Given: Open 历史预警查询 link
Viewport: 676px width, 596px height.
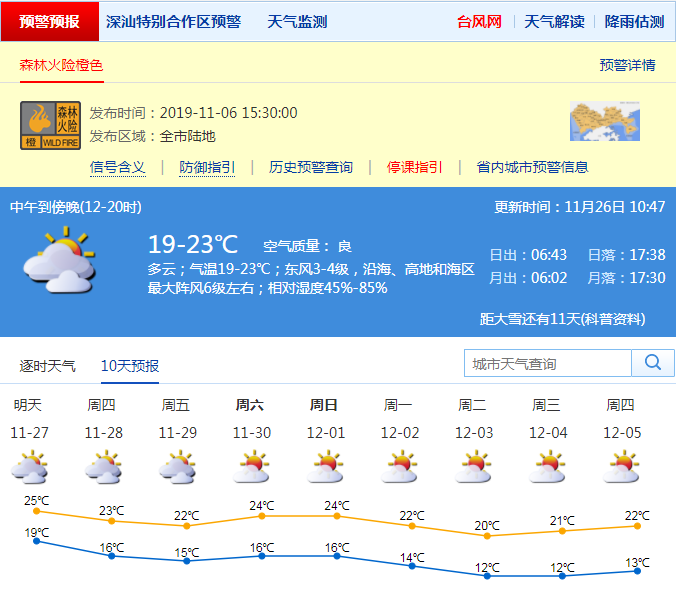Looking at the screenshot, I should [x=311, y=167].
